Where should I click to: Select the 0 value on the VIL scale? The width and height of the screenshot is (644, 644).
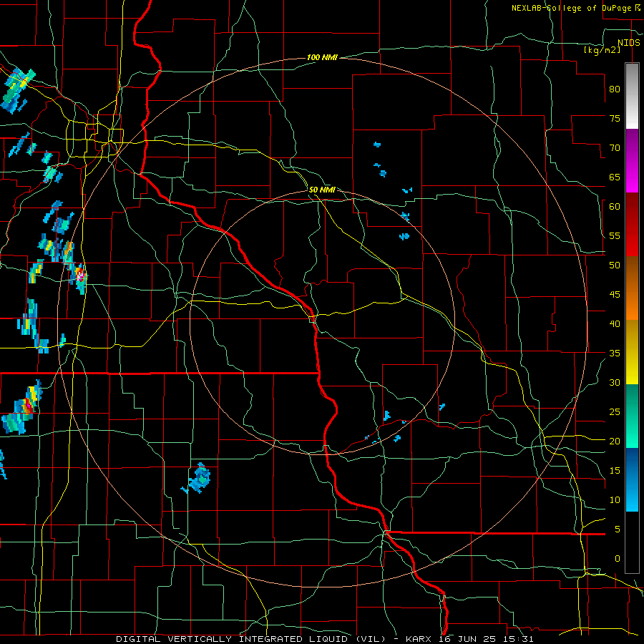coord(618,559)
